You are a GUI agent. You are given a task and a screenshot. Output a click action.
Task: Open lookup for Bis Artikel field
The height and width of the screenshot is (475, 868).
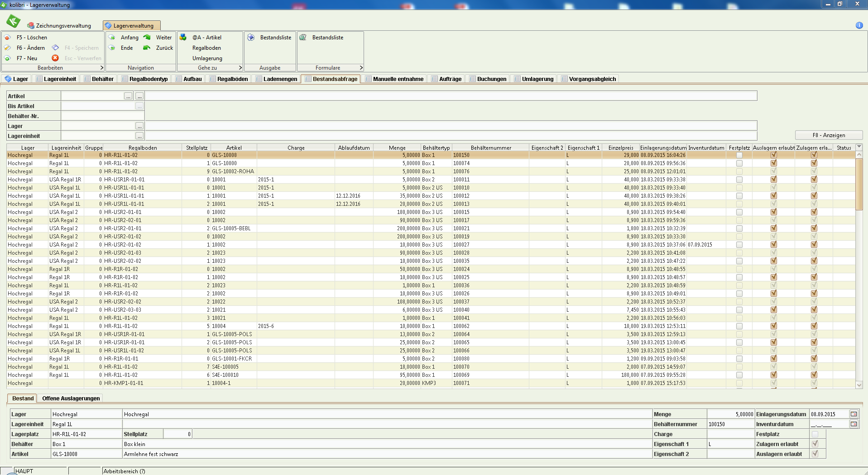coord(139,106)
